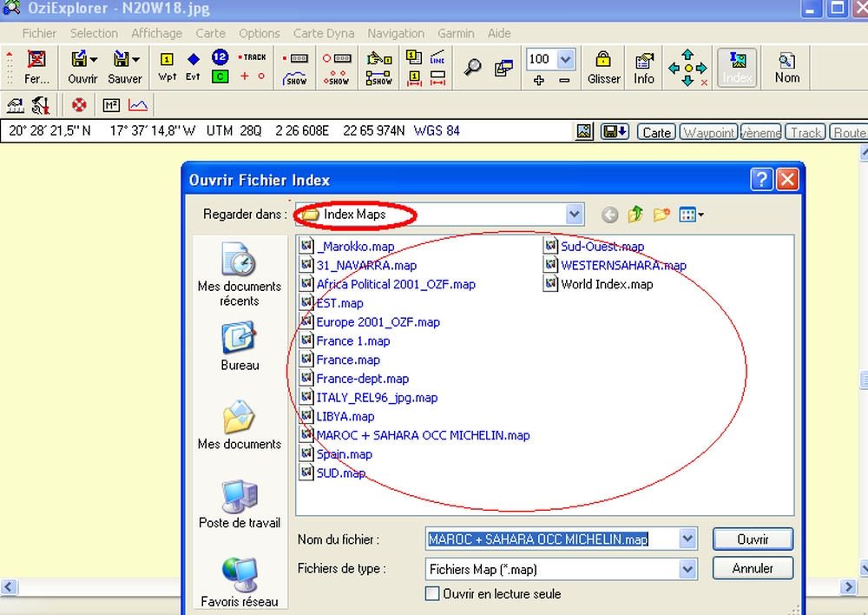Click the Ouvrir button in dialog
Image resolution: width=868 pixels, height=615 pixels.
[x=753, y=539]
